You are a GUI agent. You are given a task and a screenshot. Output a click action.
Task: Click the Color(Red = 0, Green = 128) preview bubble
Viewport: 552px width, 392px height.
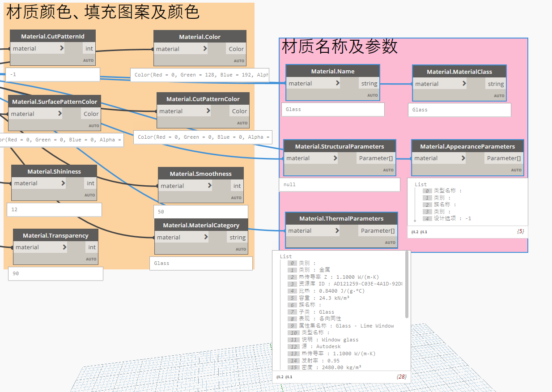[200, 75]
